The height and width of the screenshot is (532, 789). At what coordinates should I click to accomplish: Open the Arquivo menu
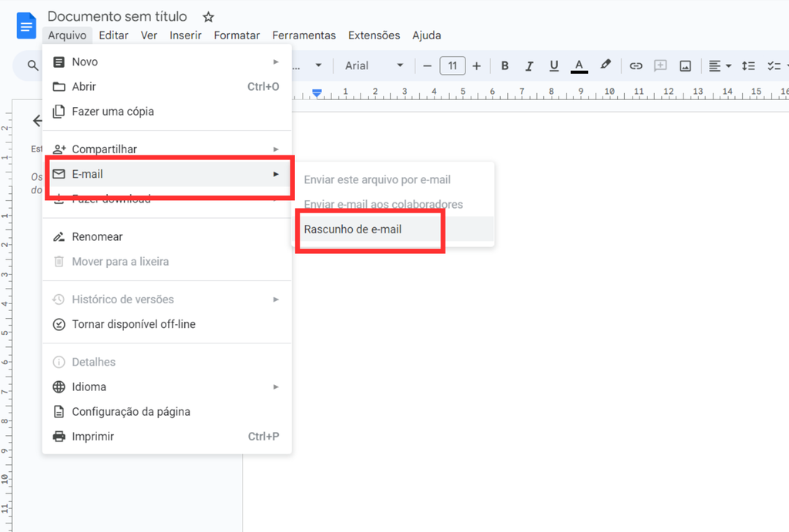click(x=67, y=35)
